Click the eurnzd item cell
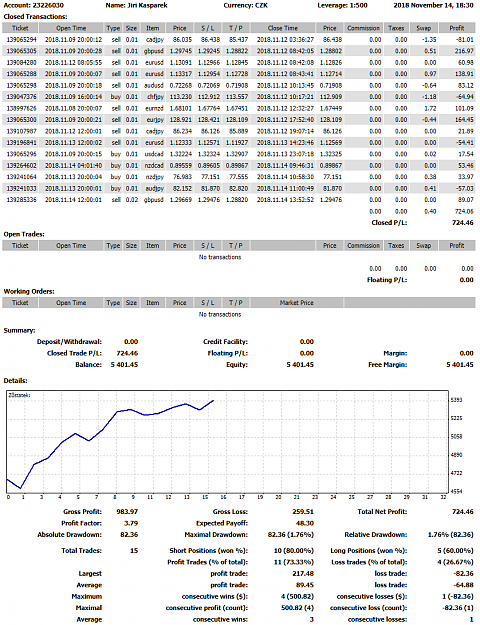This screenshot has height=625, width=480. click(154, 108)
